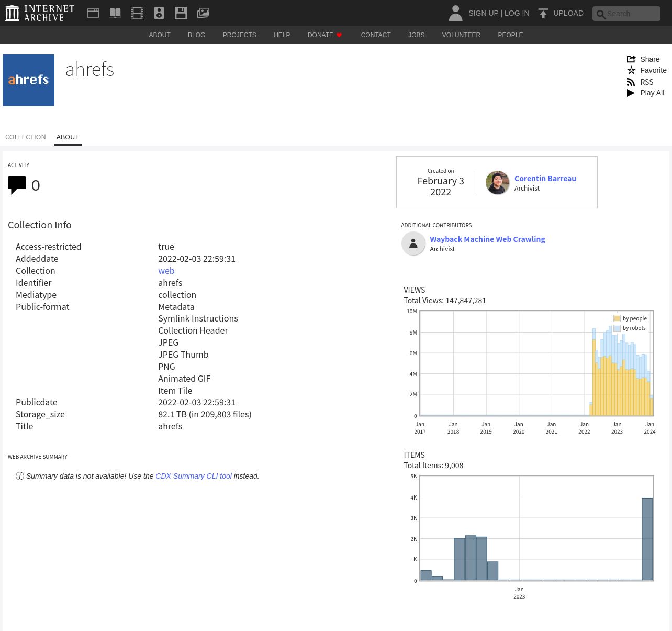Click the activity comment bubble icon
The width and height of the screenshot is (672, 631).
pos(17,185)
